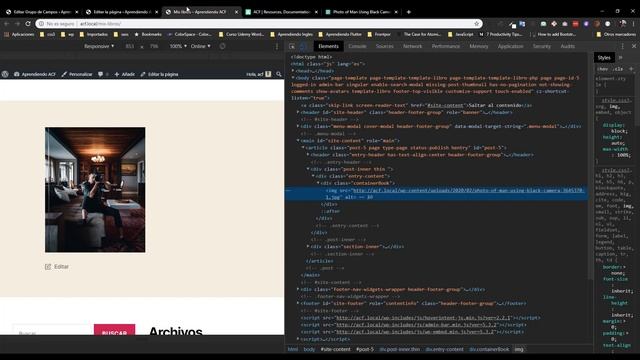Open the Aplicaciones apps shortcut
The width and height of the screenshot is (640, 360).
point(19,34)
